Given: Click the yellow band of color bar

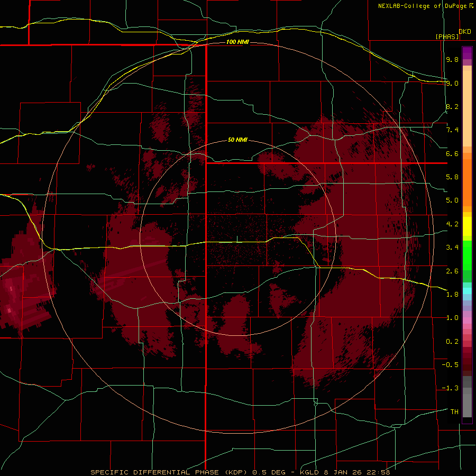Looking at the screenshot, I should [467, 226].
